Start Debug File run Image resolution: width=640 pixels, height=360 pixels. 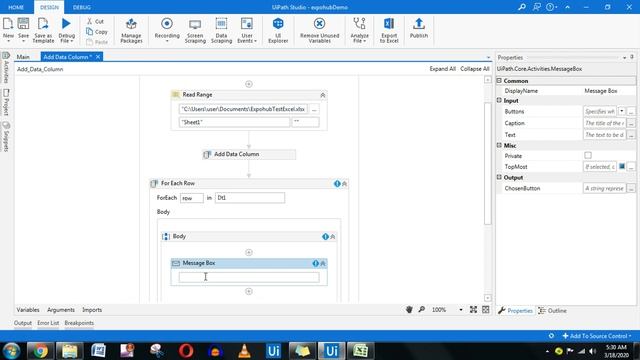tap(66, 29)
